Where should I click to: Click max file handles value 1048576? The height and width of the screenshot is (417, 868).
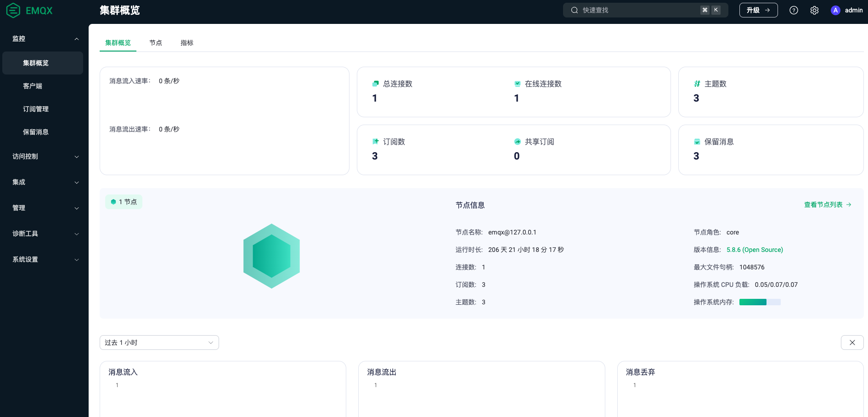point(752,267)
